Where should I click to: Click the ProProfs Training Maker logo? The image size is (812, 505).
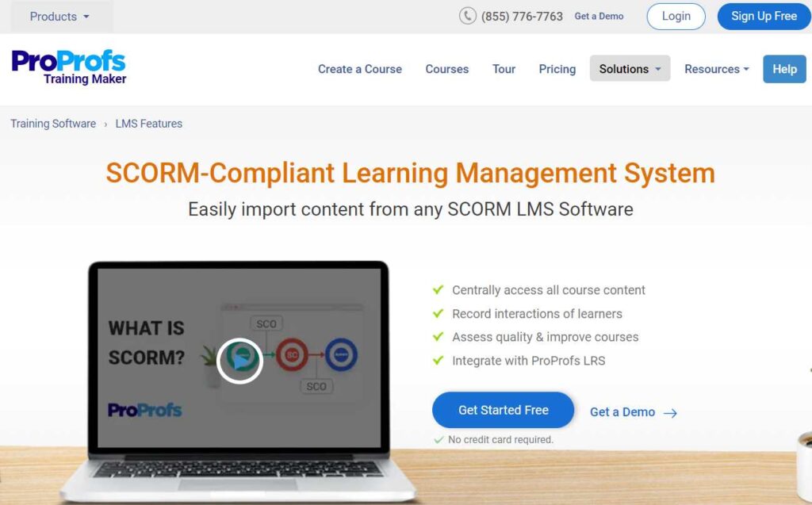pyautogui.click(x=69, y=67)
